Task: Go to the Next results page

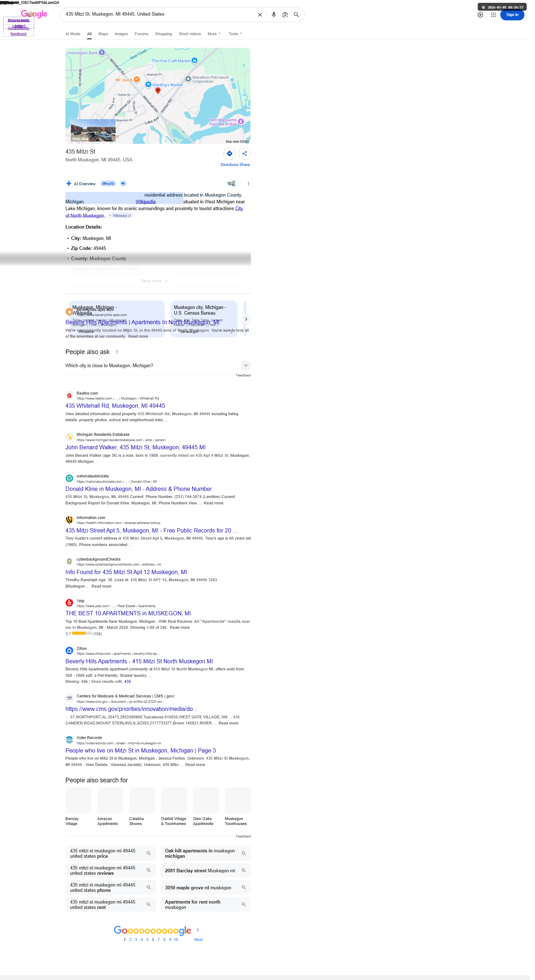Action: tap(198, 939)
